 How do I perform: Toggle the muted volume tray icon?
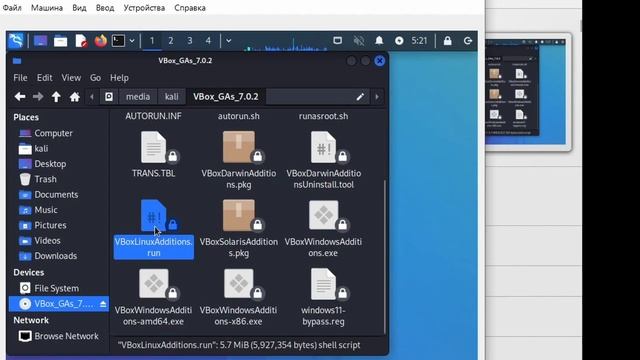pyautogui.click(x=359, y=41)
